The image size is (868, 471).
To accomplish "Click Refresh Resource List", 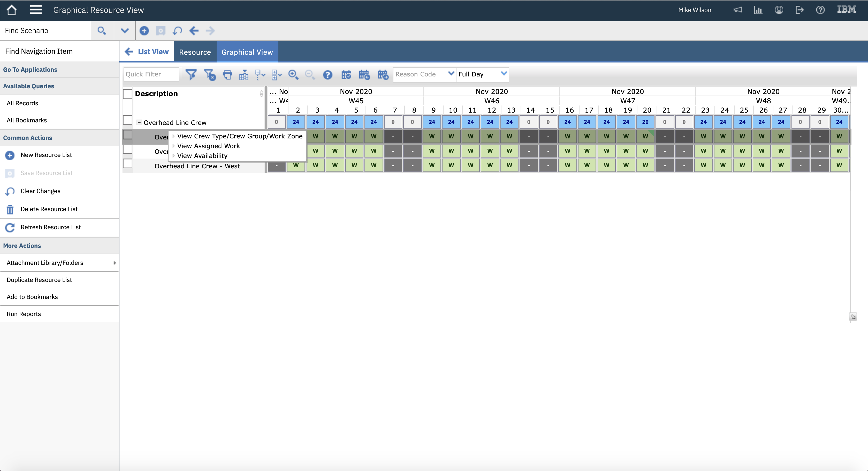I will click(x=50, y=227).
